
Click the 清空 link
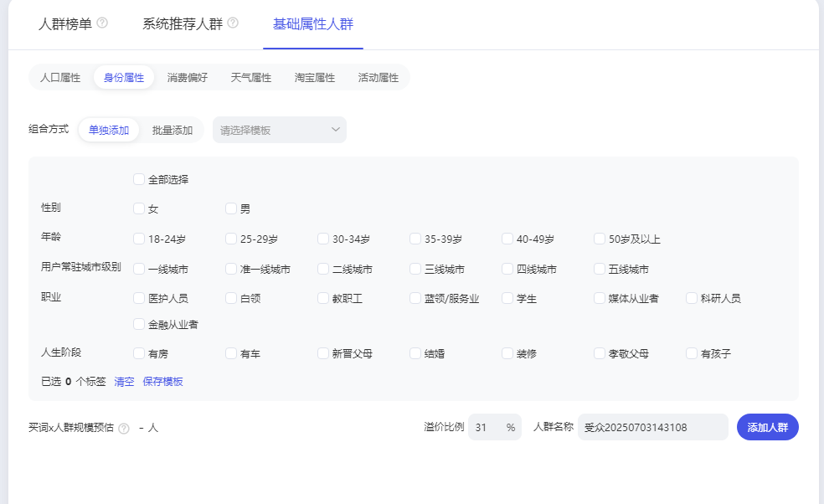pos(124,382)
